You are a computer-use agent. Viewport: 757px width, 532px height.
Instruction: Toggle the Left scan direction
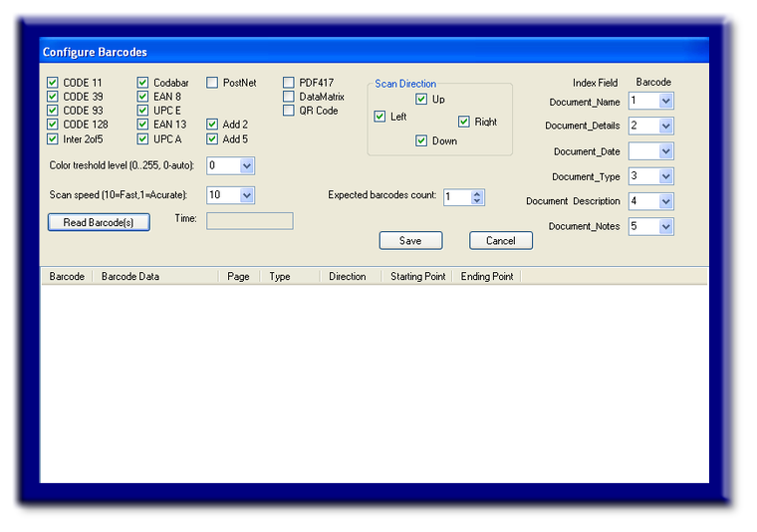379,117
